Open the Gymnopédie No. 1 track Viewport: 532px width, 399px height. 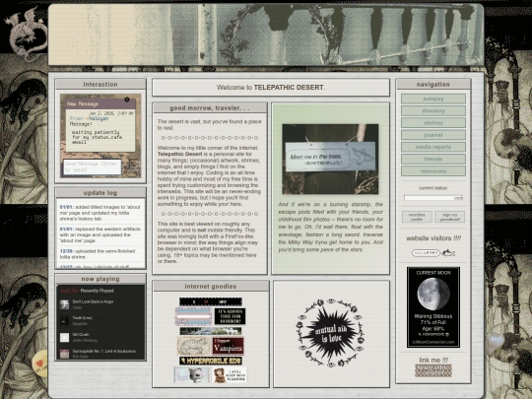pos(104,351)
